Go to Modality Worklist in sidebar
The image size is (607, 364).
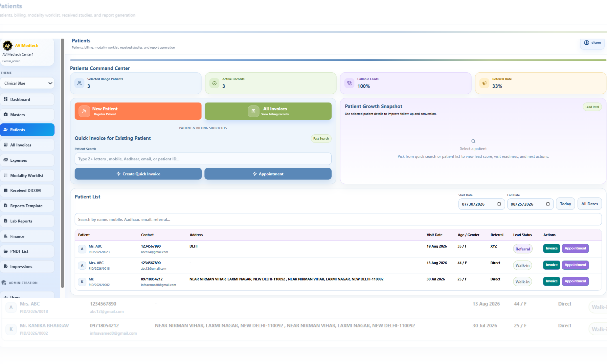27,175
